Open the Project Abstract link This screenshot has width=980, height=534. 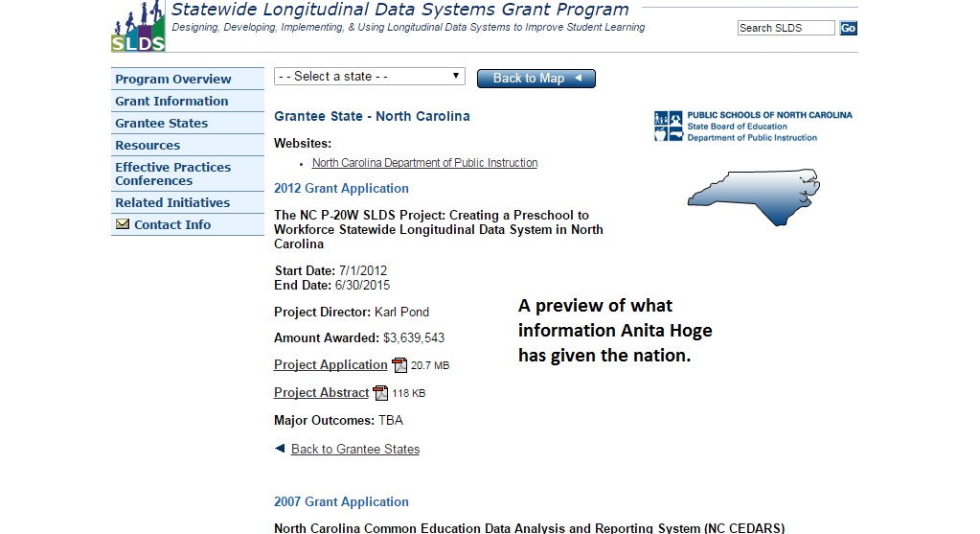(x=321, y=393)
